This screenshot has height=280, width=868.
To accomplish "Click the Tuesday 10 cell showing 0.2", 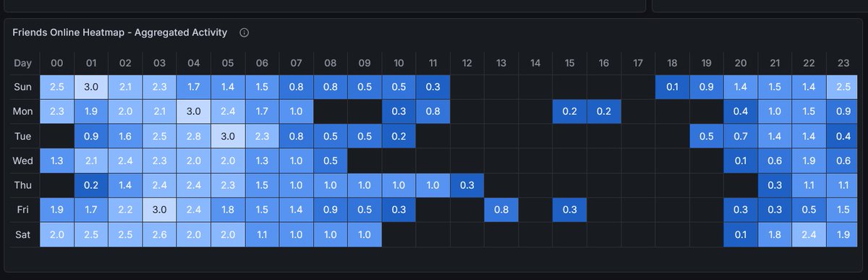I will (x=399, y=136).
